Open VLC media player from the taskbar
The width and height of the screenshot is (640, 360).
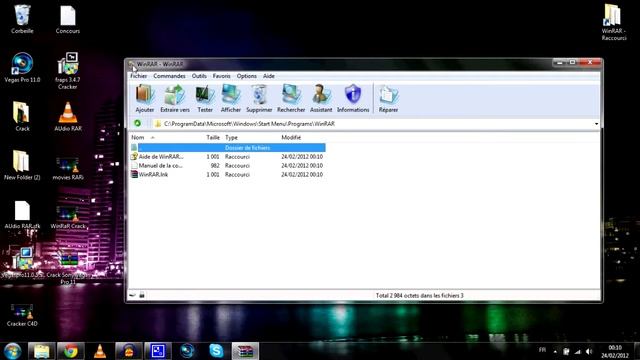[x=100, y=351]
